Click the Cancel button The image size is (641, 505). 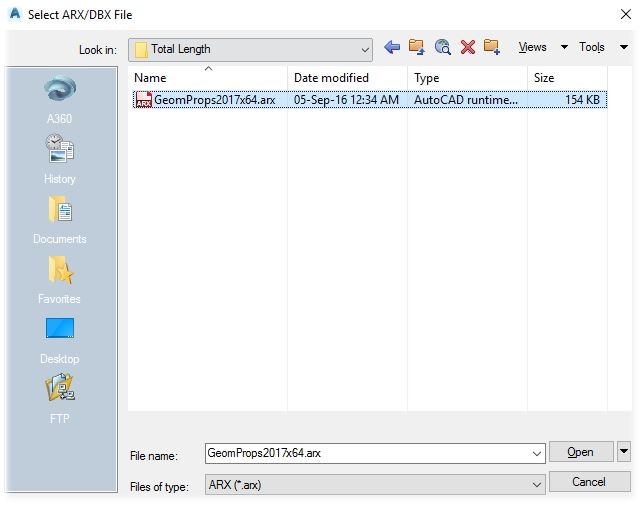[x=589, y=481]
